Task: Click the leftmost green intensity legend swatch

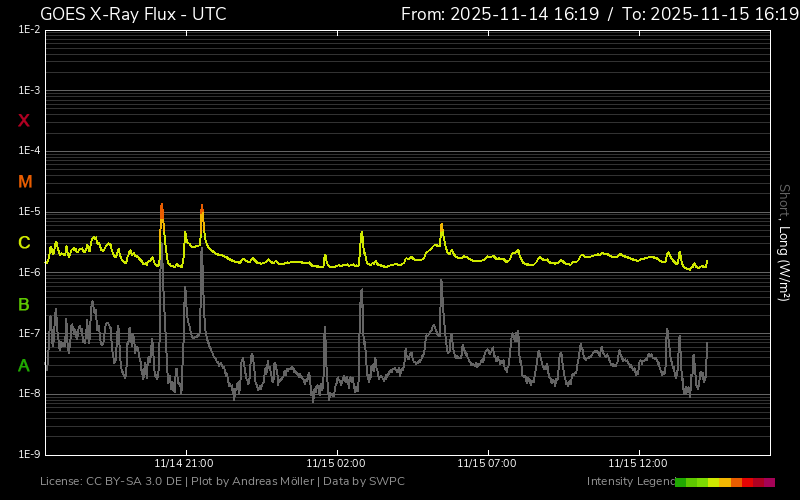Action: [x=681, y=482]
